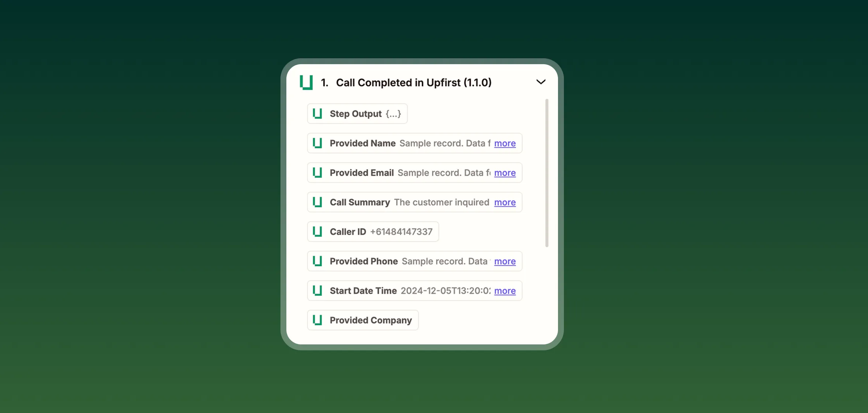
Task: Click the Upfirst icon beside Step Output
Action: 318,114
